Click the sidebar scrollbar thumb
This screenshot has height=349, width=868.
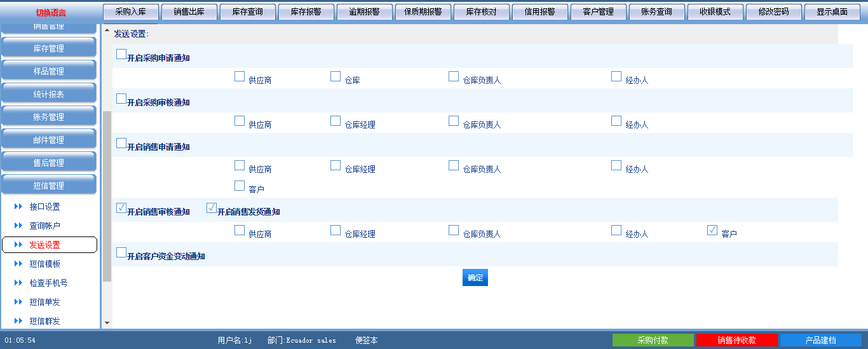(107, 196)
